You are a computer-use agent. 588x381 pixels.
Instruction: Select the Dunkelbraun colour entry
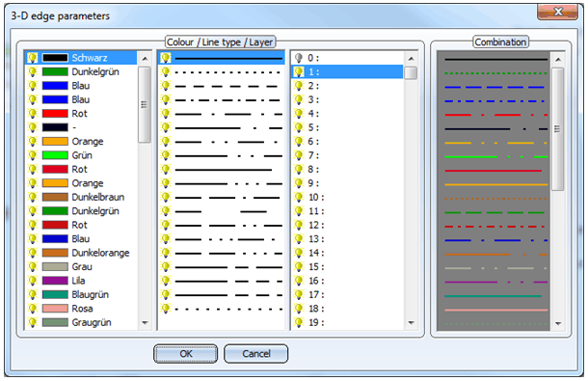tap(81, 197)
